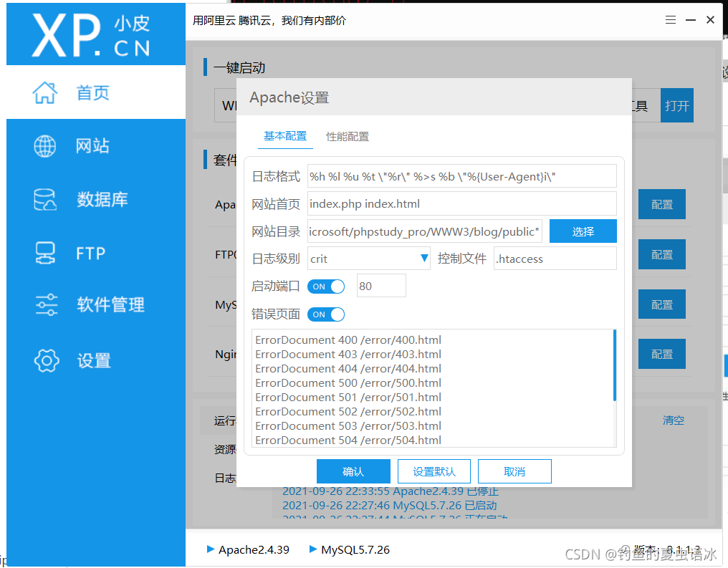Open the 日志级别 crit dropdown

tap(370, 259)
